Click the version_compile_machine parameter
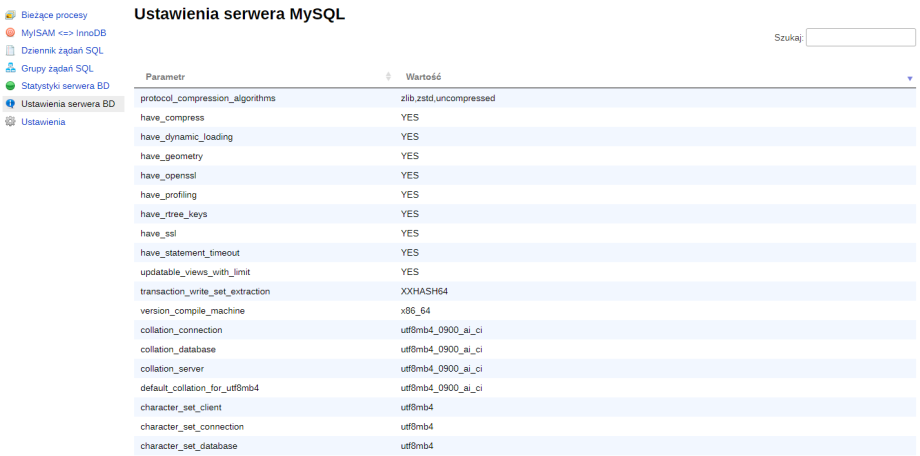This screenshot has height=456, width=920. coord(192,311)
